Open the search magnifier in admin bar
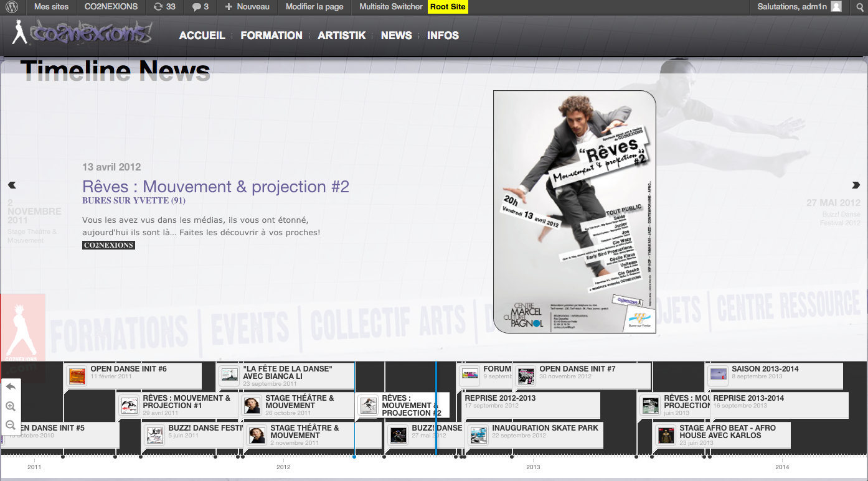This screenshot has width=868, height=481. [860, 7]
